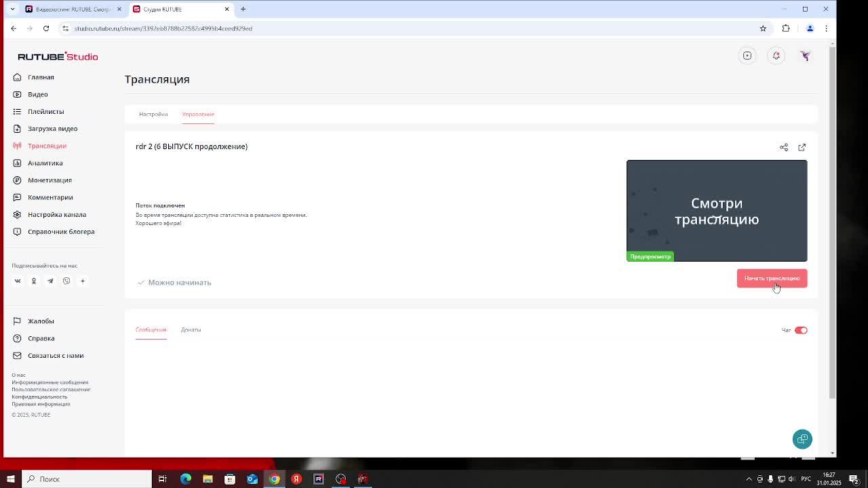Open the Монетизация icon in sidebar
Viewport: 868px width, 488px height.
pyautogui.click(x=17, y=180)
